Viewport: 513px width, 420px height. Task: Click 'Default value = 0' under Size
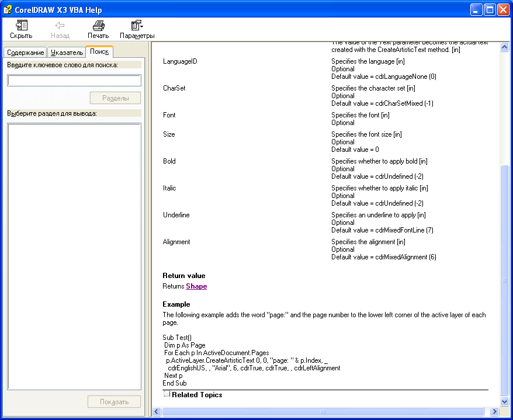pyautogui.click(x=355, y=150)
